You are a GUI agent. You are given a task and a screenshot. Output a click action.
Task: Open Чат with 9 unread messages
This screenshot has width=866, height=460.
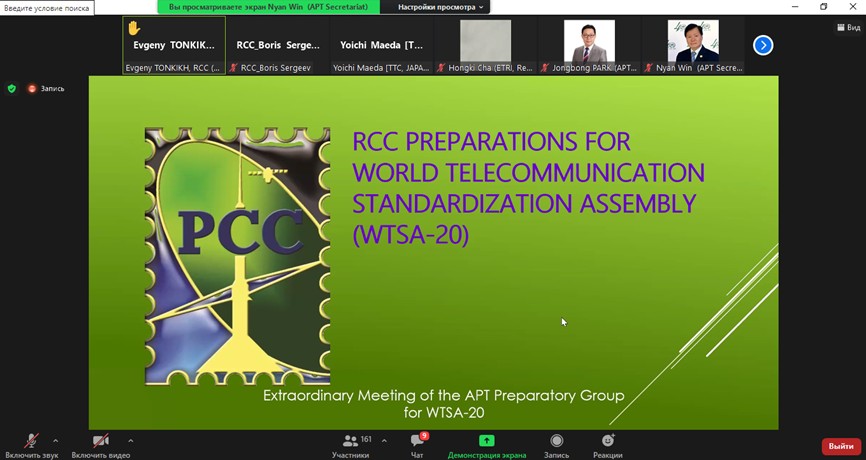(x=418, y=446)
